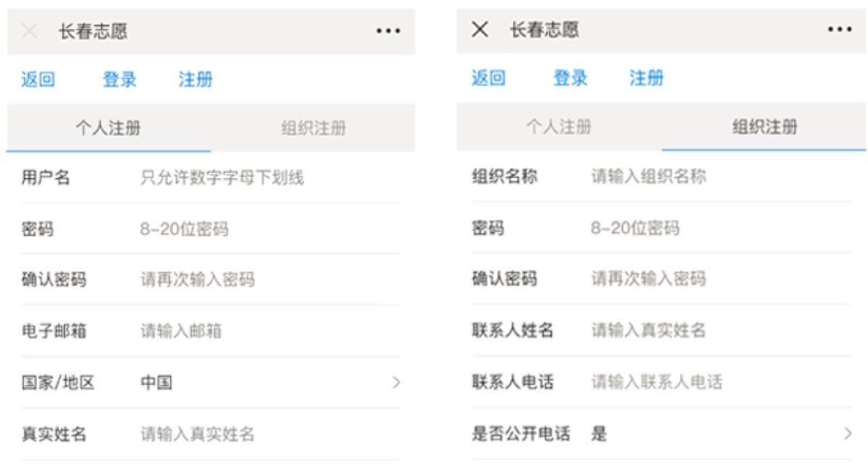Switch to 个人注册 tab from the organization form
Viewport: 868px width, 472px height.
tap(558, 128)
